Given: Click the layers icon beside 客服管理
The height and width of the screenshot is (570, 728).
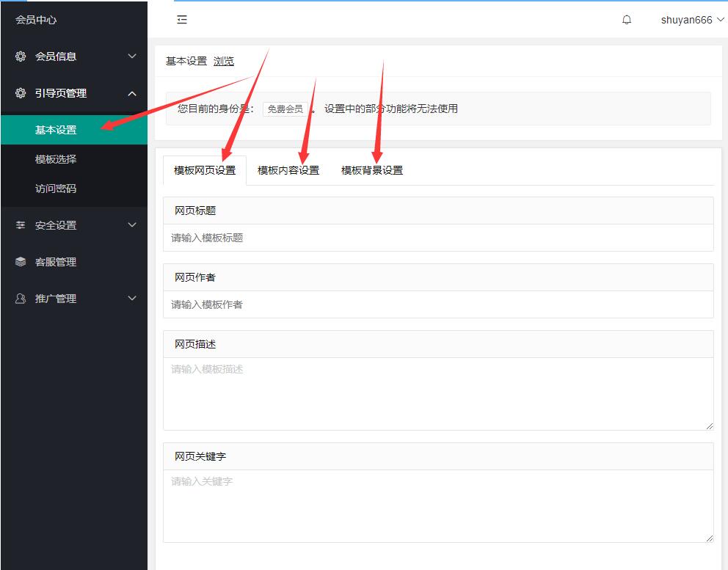Looking at the screenshot, I should 21,262.
